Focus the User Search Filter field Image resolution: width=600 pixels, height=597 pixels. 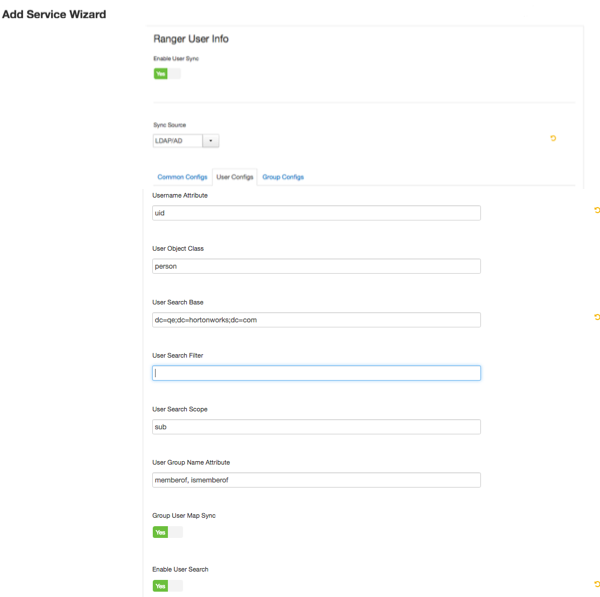316,373
